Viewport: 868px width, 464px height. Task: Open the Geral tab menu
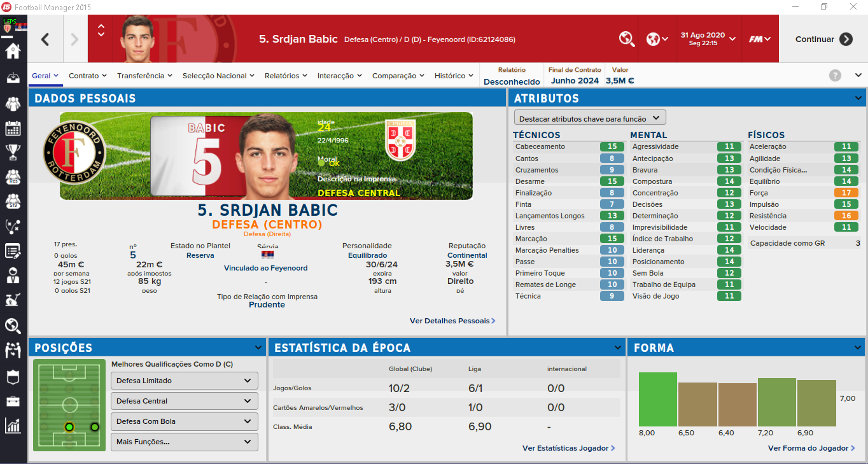(x=46, y=76)
